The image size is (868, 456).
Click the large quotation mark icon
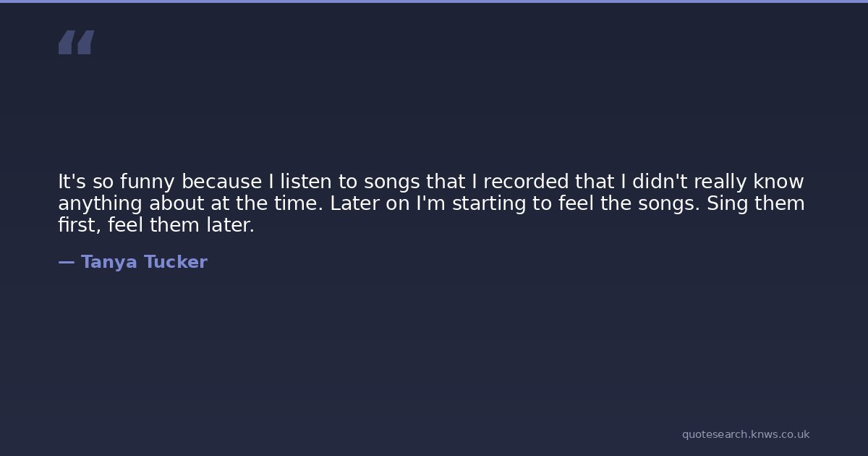pyautogui.click(x=76, y=42)
